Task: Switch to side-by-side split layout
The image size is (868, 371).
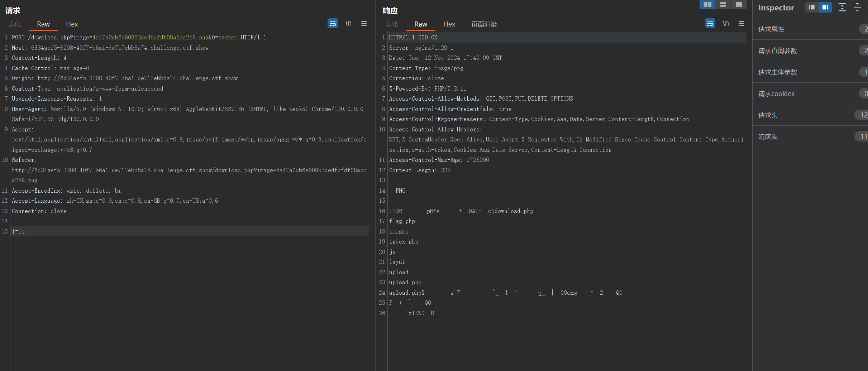Action: pyautogui.click(x=707, y=4)
